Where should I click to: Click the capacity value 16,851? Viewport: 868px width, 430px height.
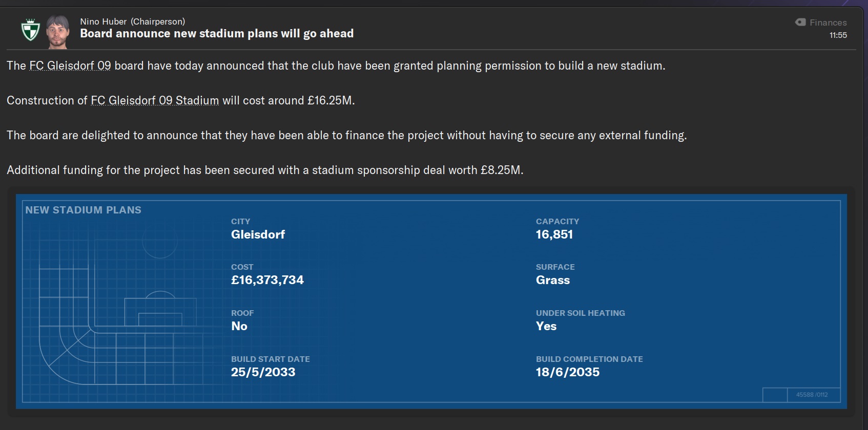tap(554, 234)
